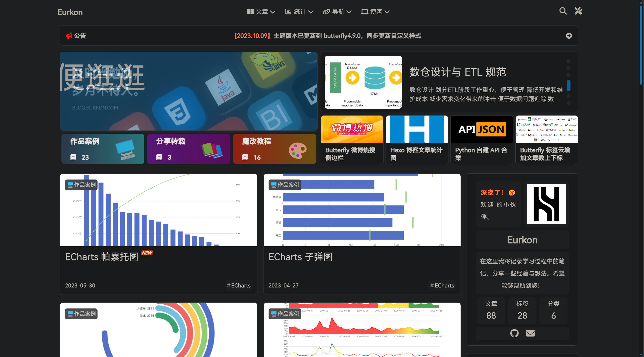This screenshot has height=357, width=644.
Task: Open the 魔改教程 category card
Action: [274, 149]
